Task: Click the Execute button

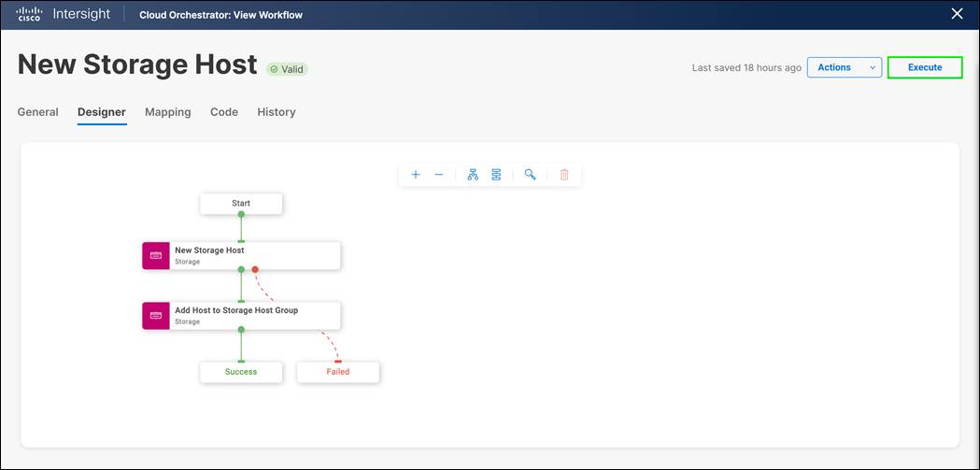Action: coord(925,67)
